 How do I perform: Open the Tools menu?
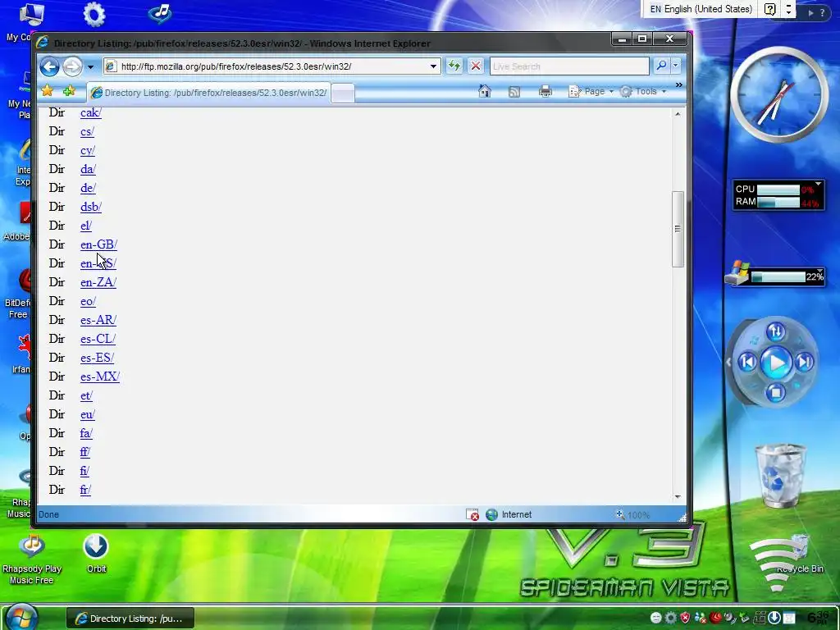643,92
